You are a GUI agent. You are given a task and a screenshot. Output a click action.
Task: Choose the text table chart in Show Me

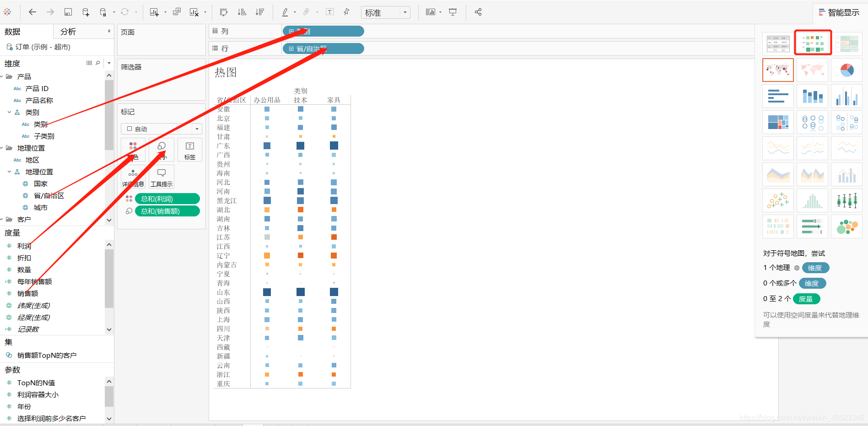click(778, 43)
